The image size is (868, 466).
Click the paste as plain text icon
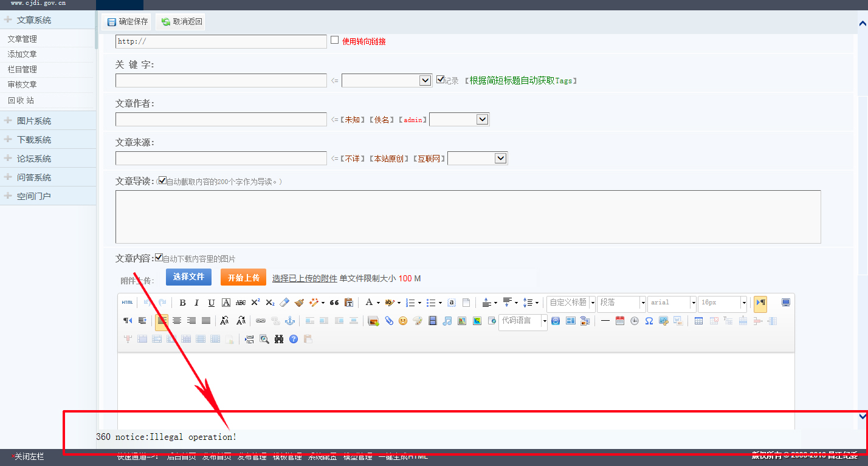(348, 303)
